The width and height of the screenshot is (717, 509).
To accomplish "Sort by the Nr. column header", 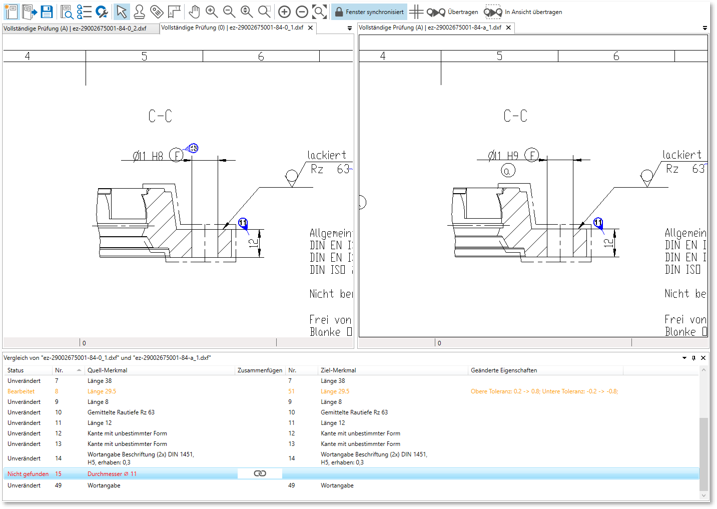I will (x=60, y=370).
